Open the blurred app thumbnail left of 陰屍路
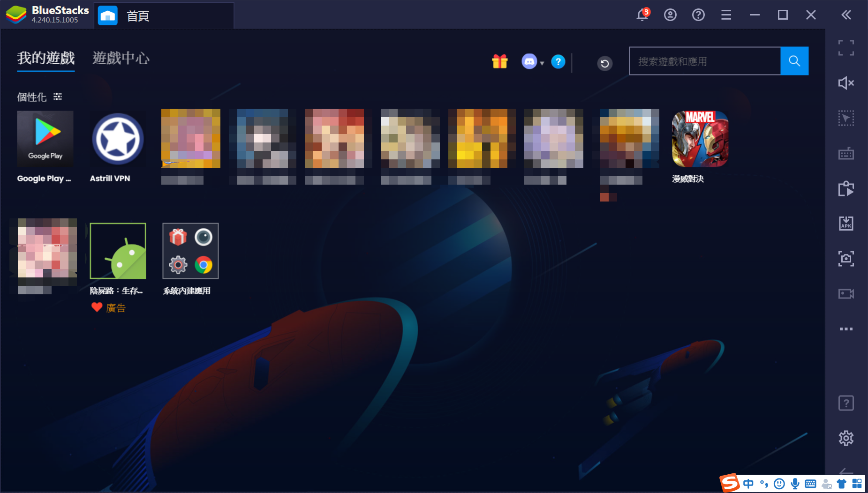The image size is (868, 493). point(47,248)
